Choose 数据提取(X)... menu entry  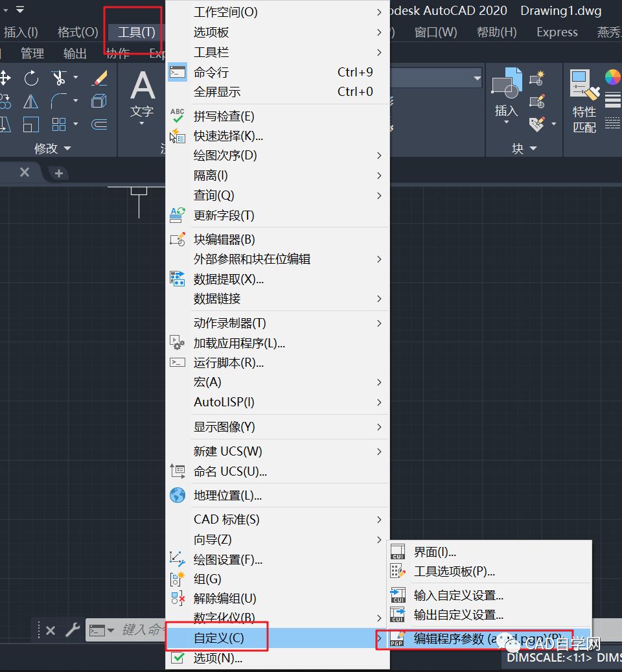point(277,279)
